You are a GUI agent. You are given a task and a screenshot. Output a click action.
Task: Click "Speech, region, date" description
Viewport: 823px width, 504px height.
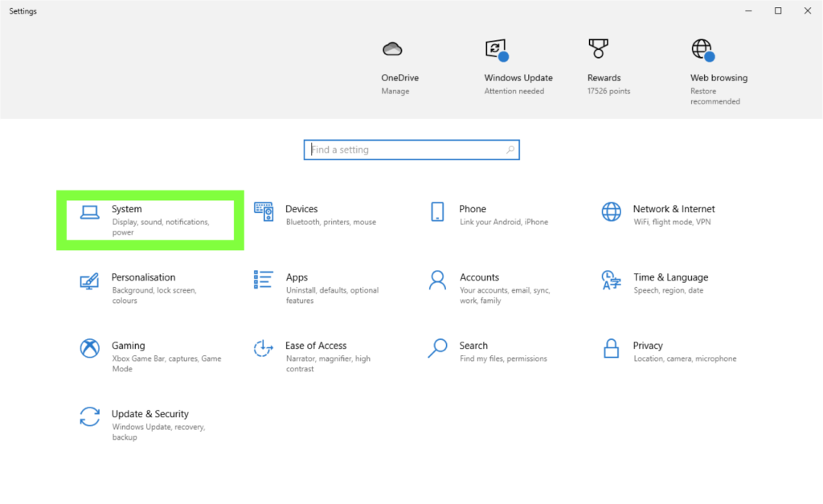[x=668, y=290]
